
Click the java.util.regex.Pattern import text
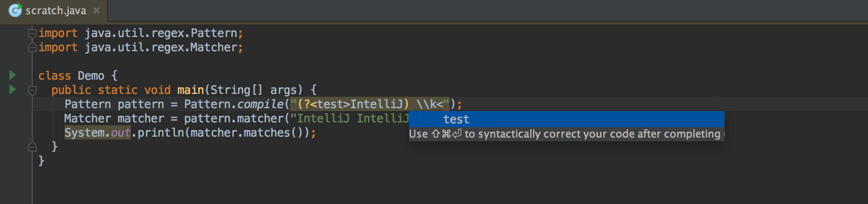coord(161,33)
